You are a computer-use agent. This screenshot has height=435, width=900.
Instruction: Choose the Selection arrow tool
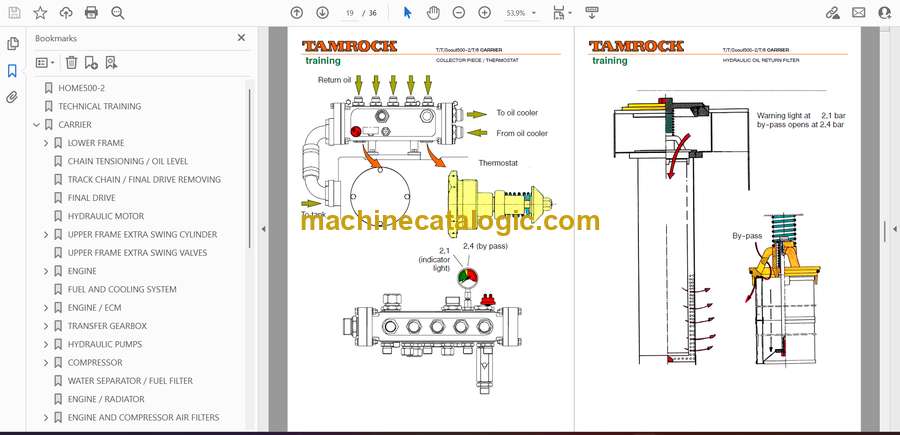pos(408,13)
